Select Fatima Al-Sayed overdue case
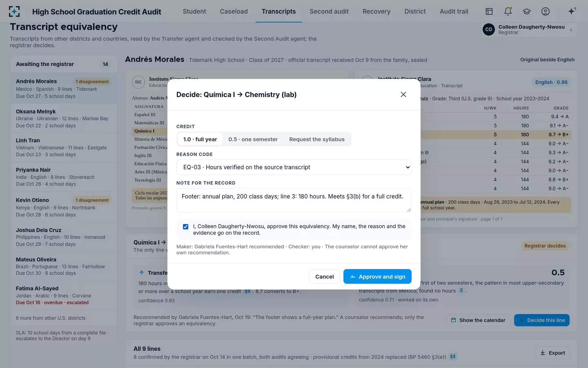 63,295
